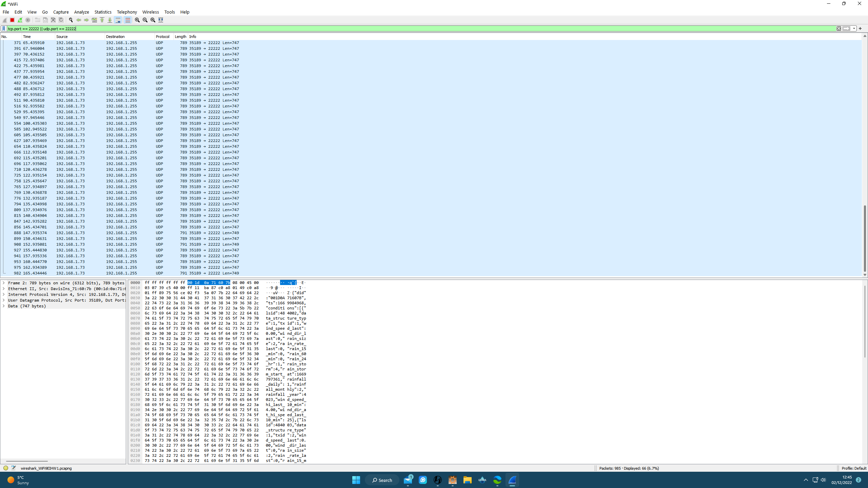Select packet number 888 row

pyautogui.click(x=136, y=233)
